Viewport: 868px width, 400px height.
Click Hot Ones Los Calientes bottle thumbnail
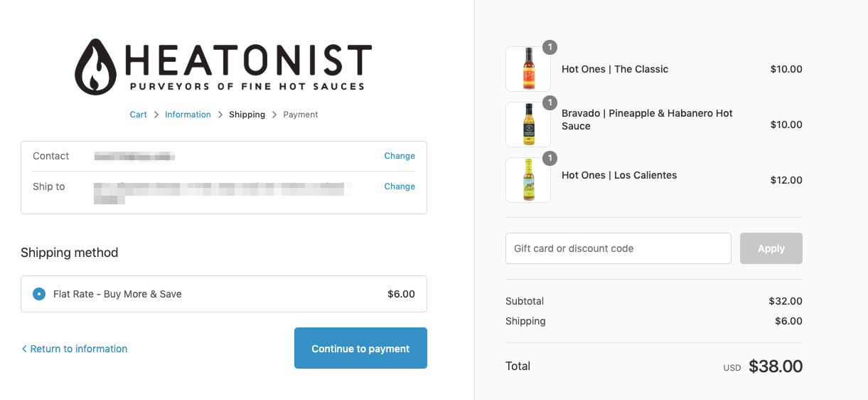(528, 180)
